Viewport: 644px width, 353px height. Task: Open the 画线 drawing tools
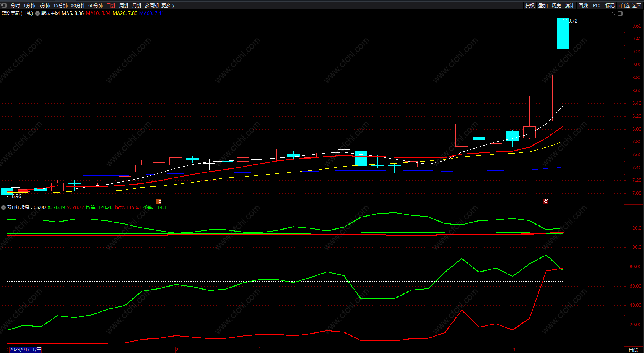pyautogui.click(x=583, y=5)
